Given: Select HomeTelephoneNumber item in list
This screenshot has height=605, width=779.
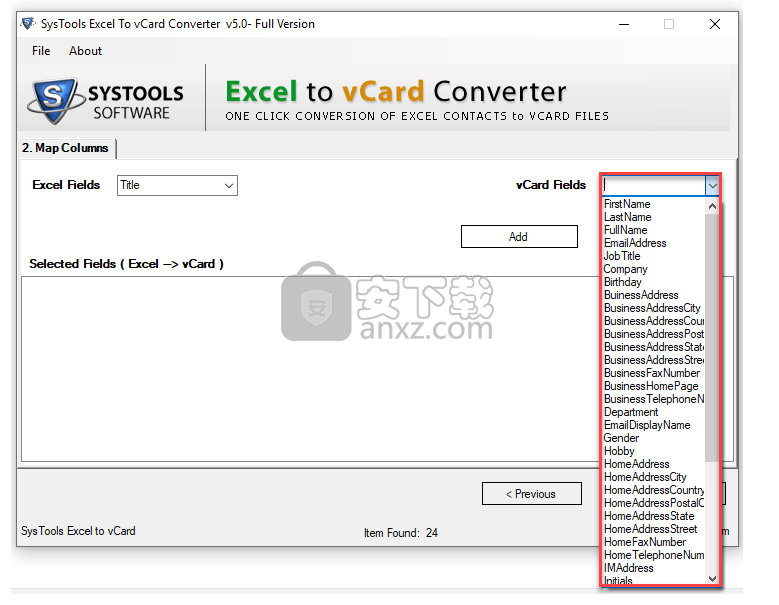Looking at the screenshot, I should (654, 555).
